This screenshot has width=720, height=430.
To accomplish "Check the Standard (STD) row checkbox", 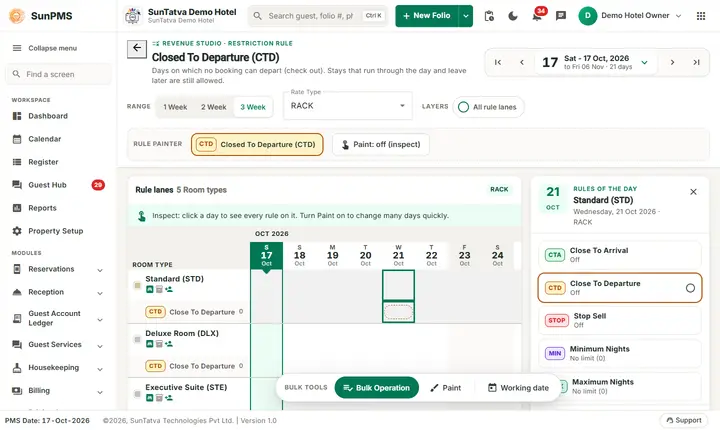I will (x=137, y=285).
